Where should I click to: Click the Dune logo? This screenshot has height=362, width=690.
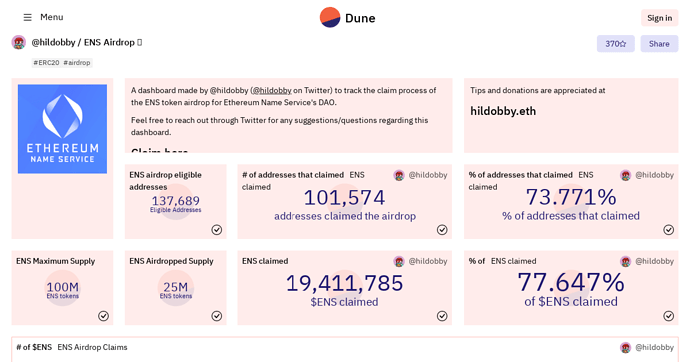click(348, 18)
